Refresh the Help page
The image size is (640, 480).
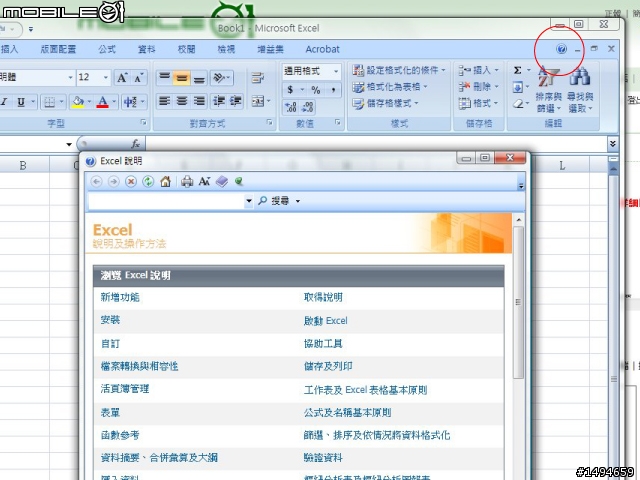(148, 182)
